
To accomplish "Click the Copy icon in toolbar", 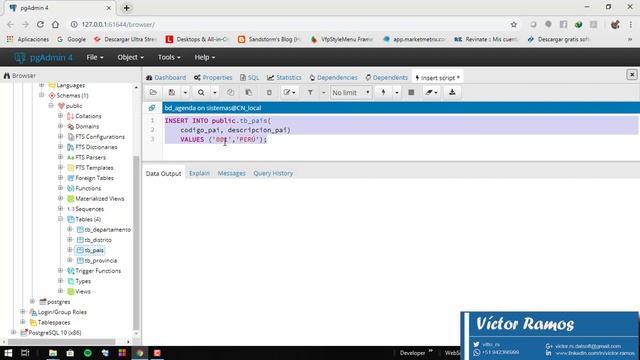I will (231, 93).
